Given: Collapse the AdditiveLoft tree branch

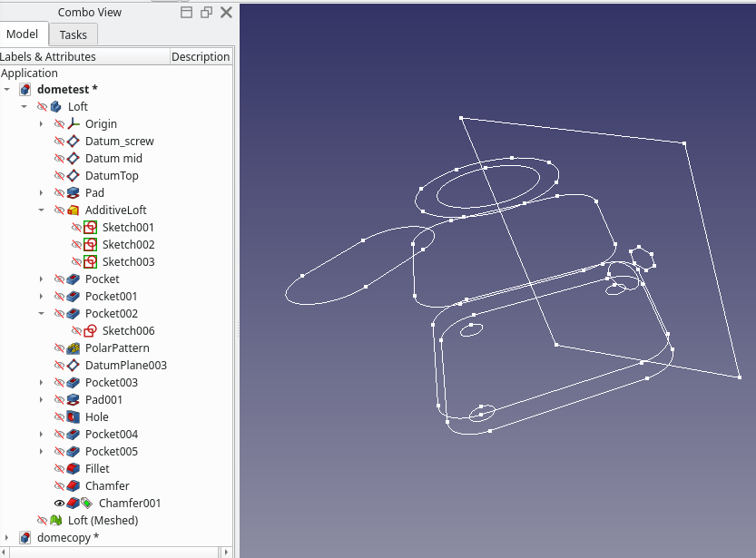Looking at the screenshot, I should 40,210.
